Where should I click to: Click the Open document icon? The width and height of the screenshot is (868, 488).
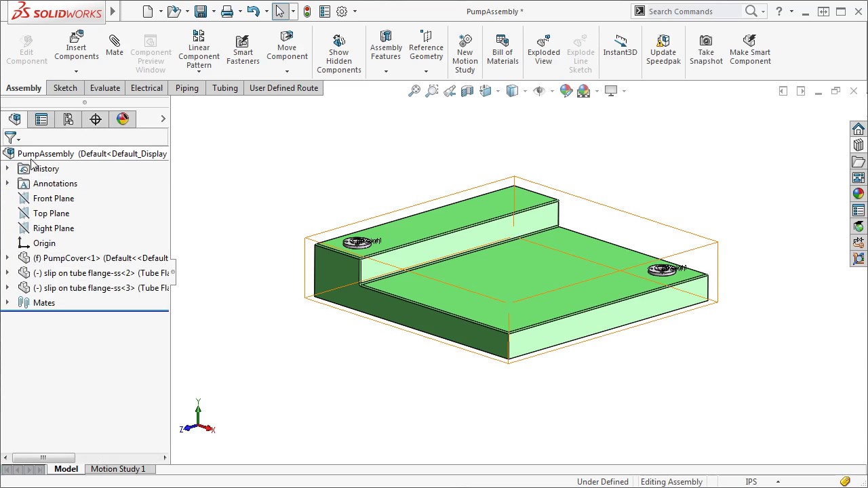coord(174,11)
